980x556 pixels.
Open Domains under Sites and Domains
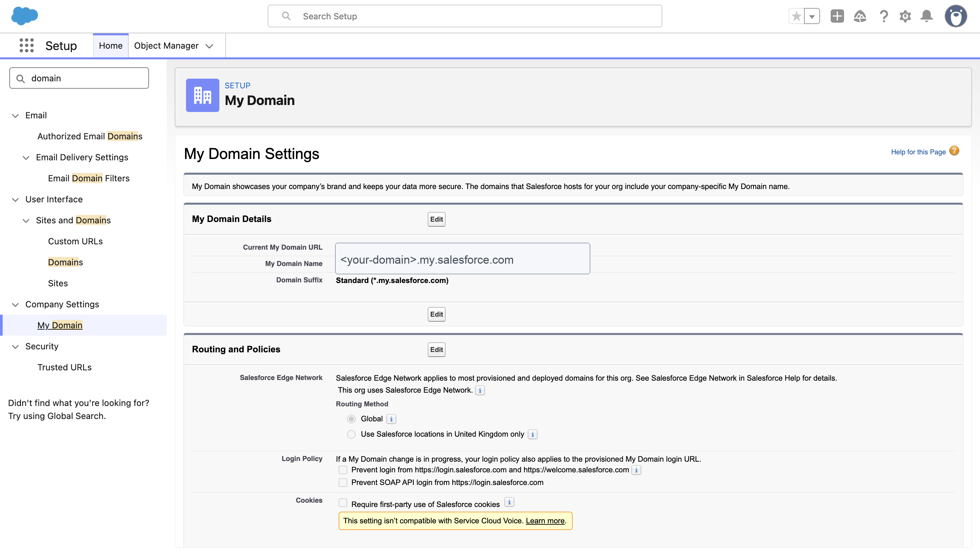(x=65, y=262)
